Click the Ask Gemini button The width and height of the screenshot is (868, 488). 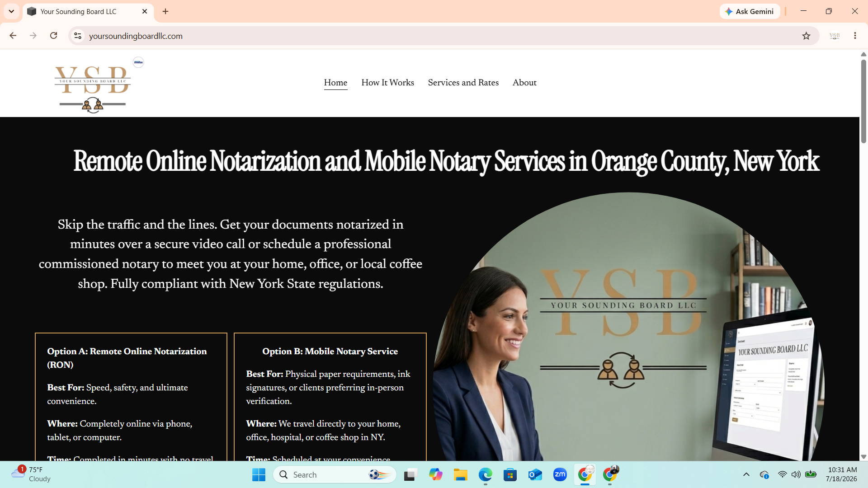click(750, 11)
